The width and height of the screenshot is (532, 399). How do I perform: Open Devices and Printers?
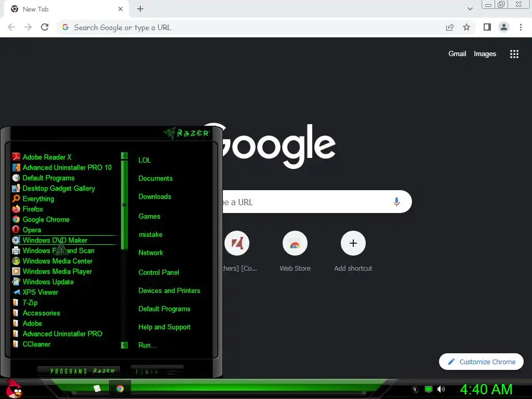[169, 291]
